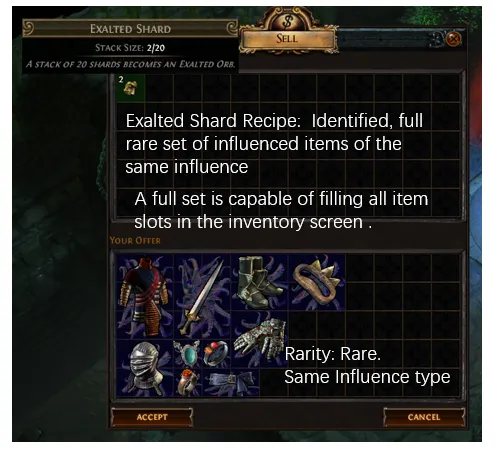Select the boots item in your offer
Viewport: 497px width, 449px height.
tap(259, 283)
